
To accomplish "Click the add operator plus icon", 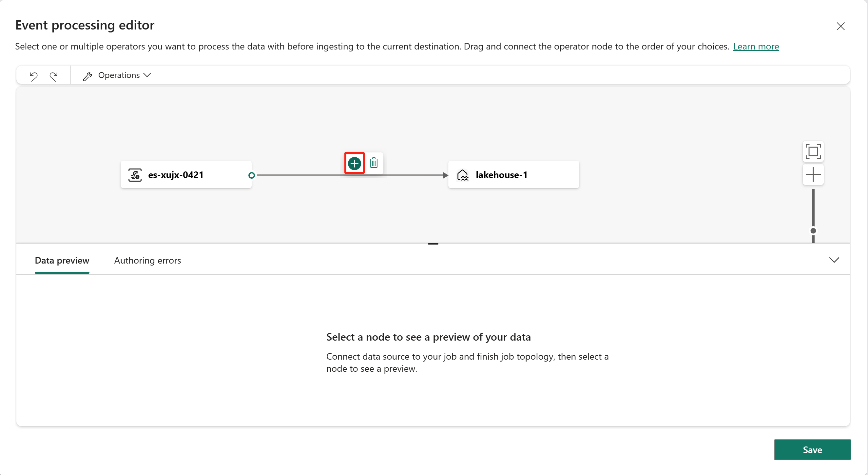I will coord(355,163).
